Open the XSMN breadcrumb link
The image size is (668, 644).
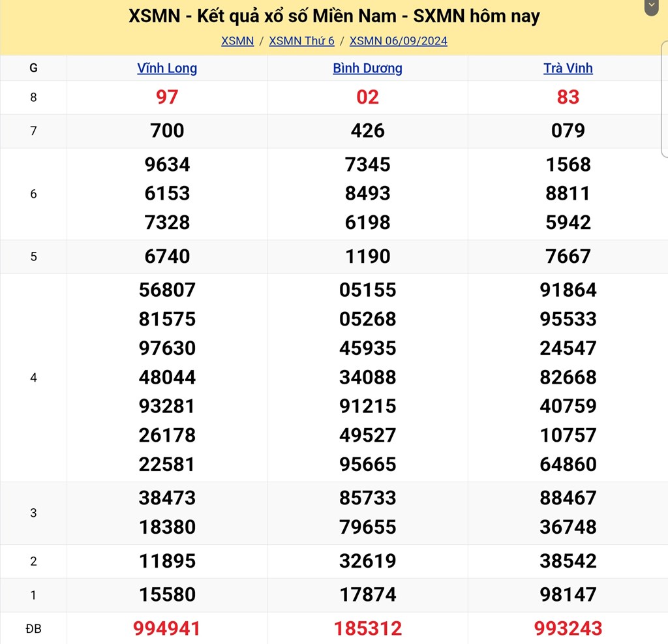(237, 40)
